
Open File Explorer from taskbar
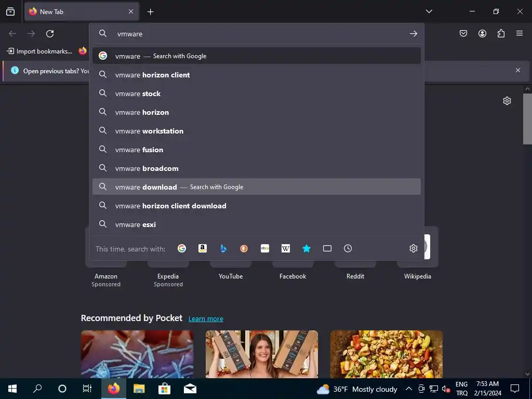pyautogui.click(x=139, y=389)
